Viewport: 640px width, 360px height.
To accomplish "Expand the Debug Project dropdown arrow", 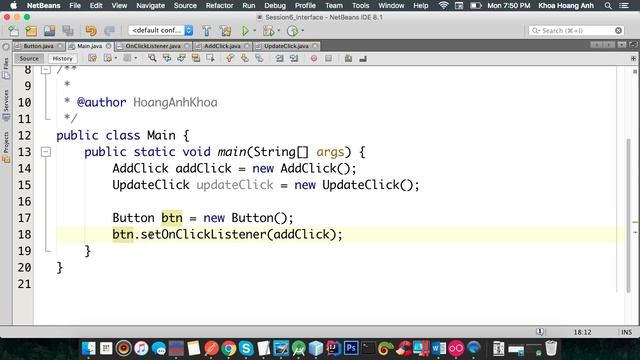I will click(279, 31).
